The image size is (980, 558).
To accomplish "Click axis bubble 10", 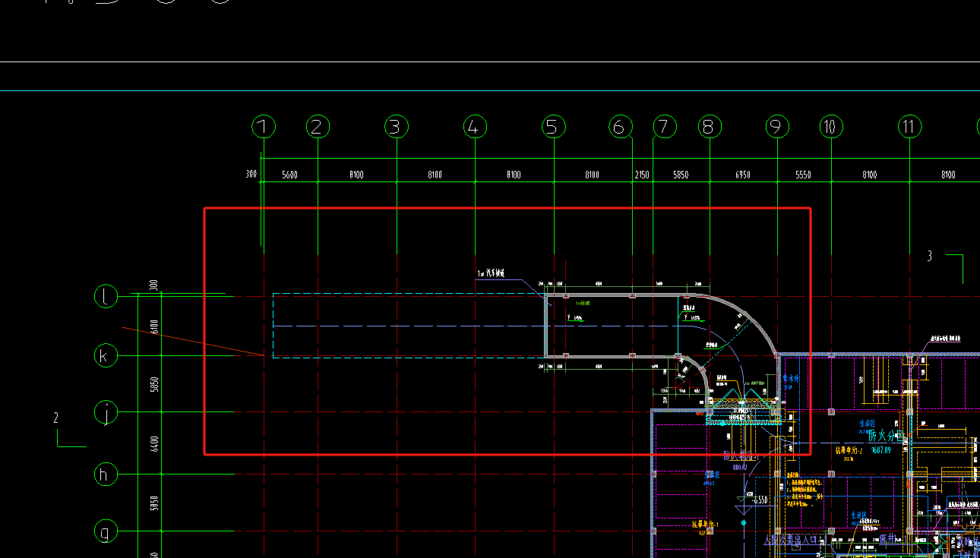I will click(x=831, y=127).
